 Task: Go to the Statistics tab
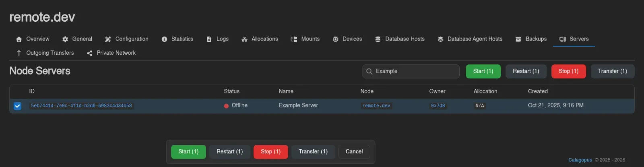point(178,39)
